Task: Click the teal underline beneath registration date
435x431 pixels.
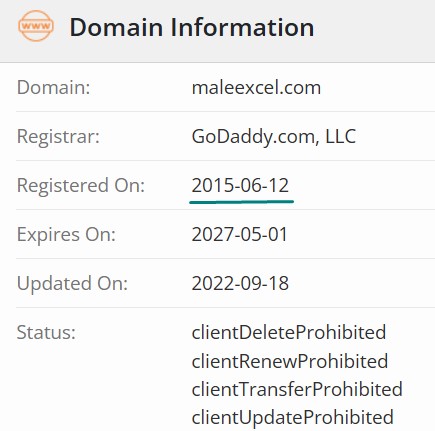Action: (x=241, y=201)
